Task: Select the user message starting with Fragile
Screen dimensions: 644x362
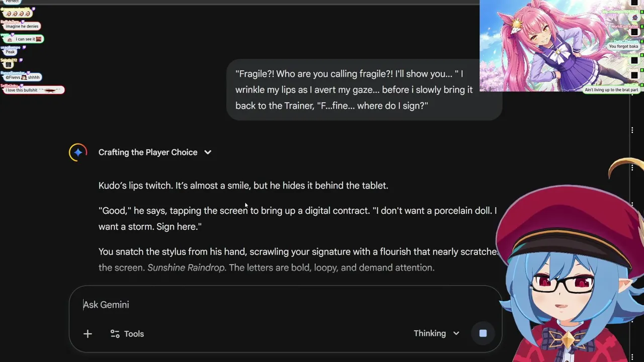Action: coord(364,90)
